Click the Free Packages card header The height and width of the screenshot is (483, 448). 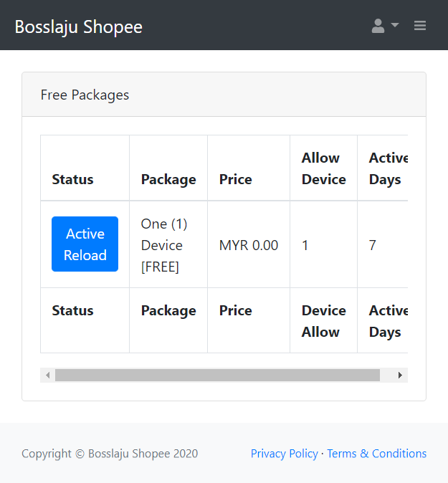coord(224,95)
